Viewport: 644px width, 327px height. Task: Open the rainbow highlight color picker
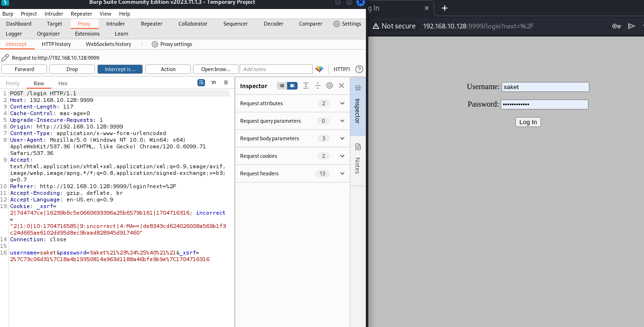319,69
